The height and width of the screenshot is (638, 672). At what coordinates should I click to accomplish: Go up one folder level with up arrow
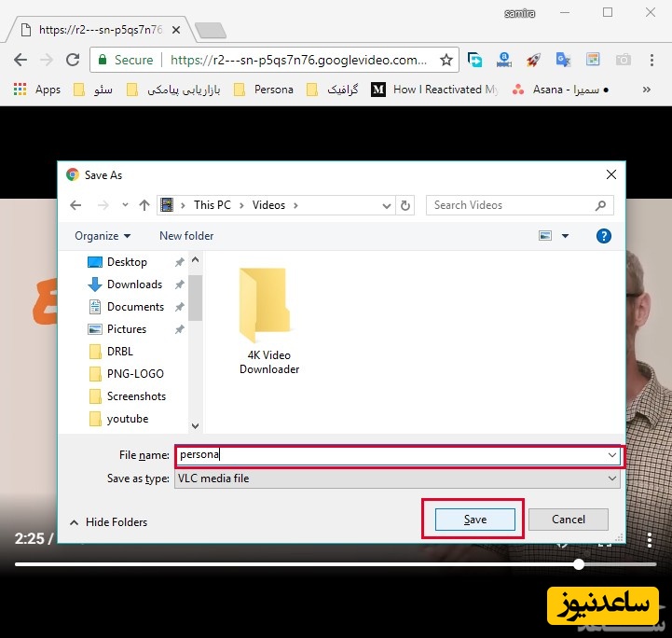click(x=144, y=205)
